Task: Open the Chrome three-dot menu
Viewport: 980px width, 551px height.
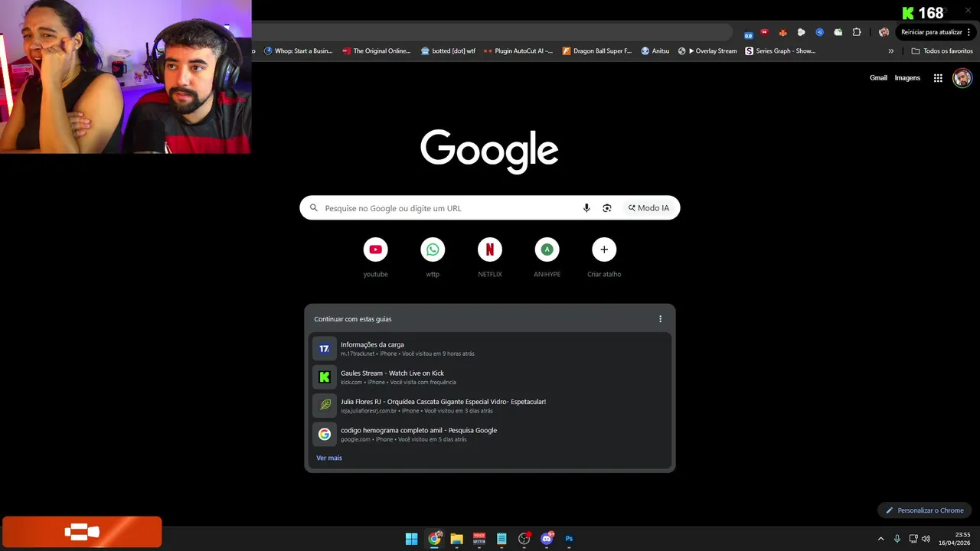Action: (969, 32)
